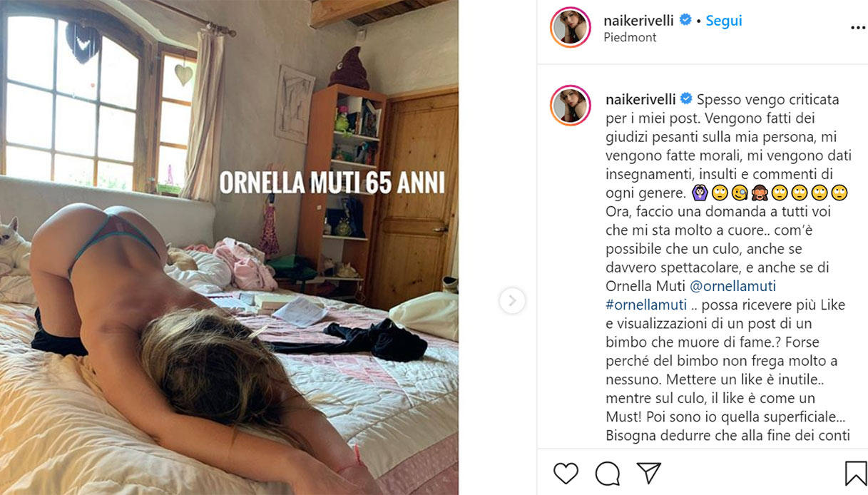Click Segui to follow the account
Screen dimensions: 868x495
tap(724, 21)
